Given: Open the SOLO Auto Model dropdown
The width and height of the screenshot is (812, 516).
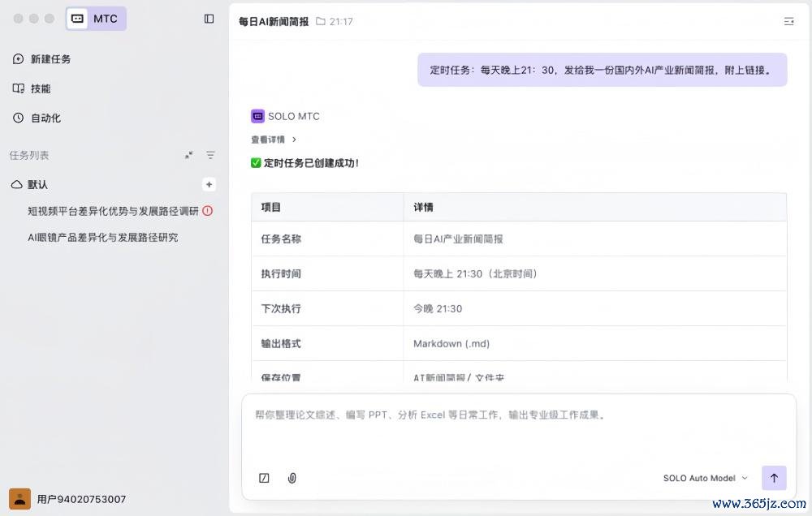Looking at the screenshot, I should click(706, 478).
